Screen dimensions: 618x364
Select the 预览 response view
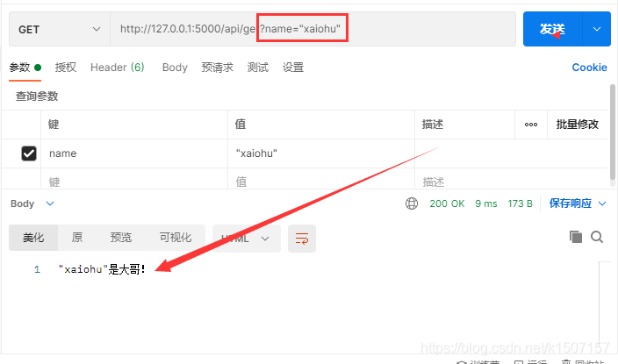pos(121,238)
